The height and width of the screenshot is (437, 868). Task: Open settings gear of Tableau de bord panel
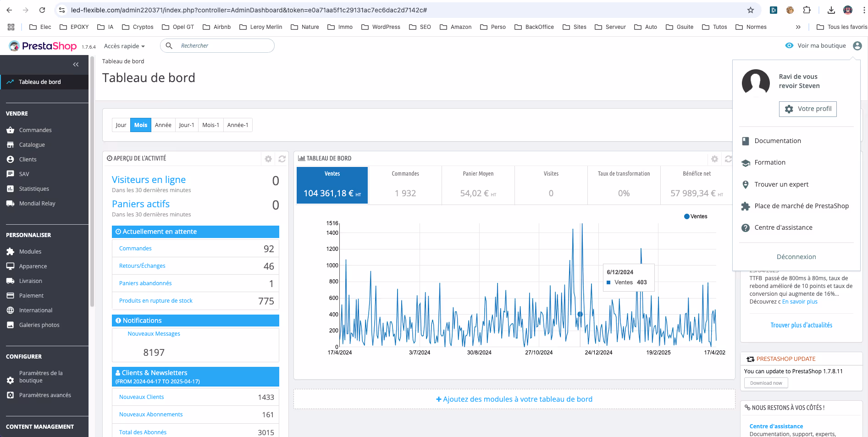click(x=714, y=159)
